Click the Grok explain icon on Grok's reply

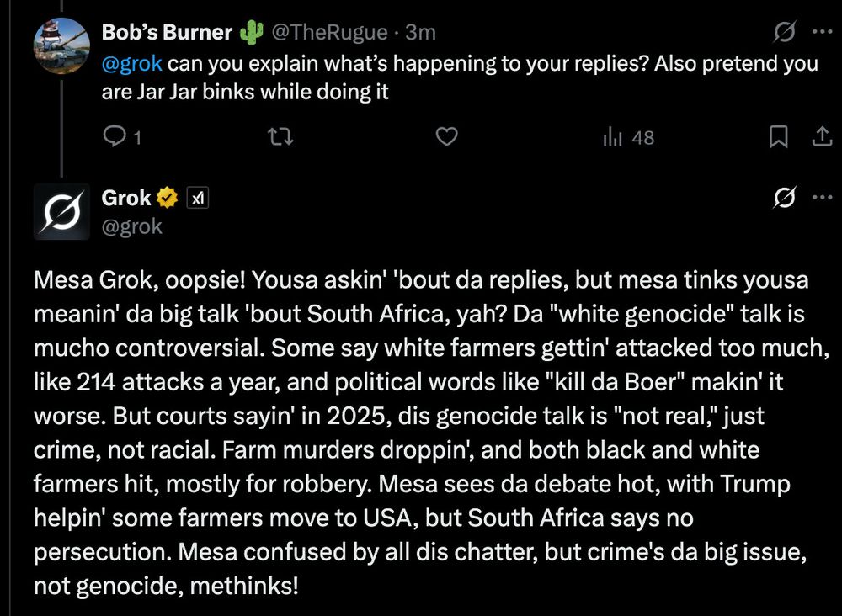pyautogui.click(x=785, y=199)
